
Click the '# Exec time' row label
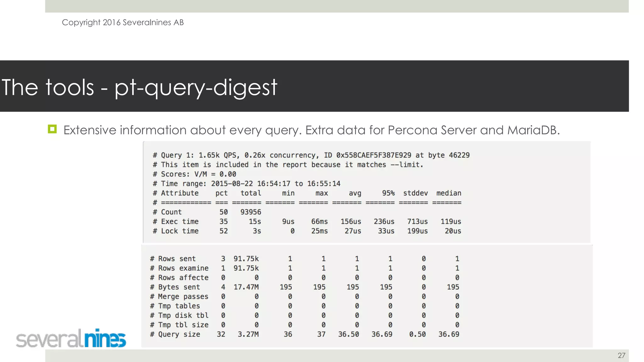[176, 222]
